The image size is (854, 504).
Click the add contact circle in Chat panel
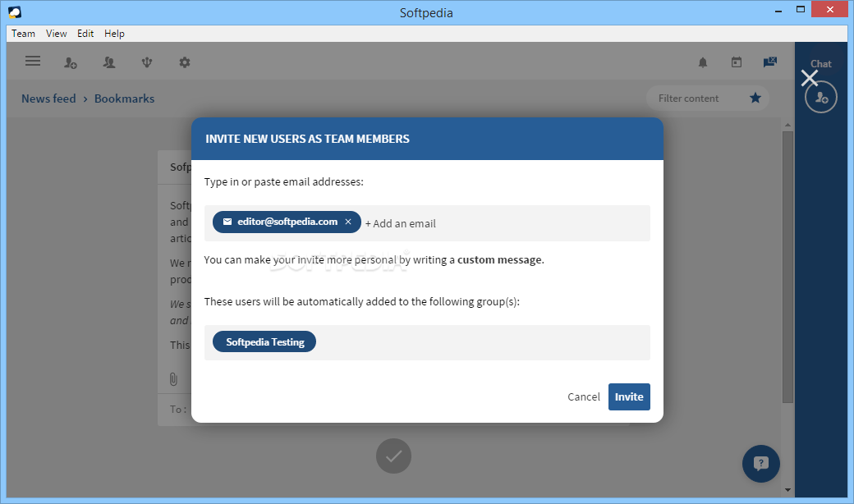tap(821, 98)
